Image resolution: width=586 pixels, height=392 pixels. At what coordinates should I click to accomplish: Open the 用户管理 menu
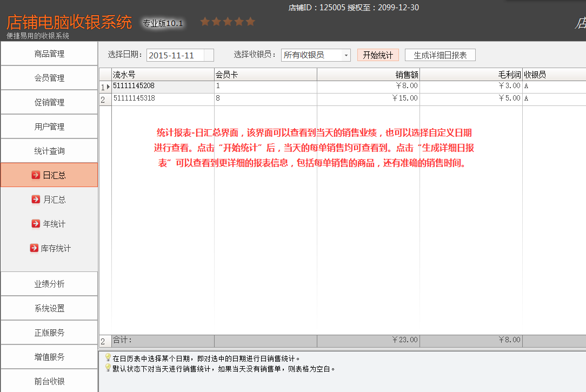[49, 127]
